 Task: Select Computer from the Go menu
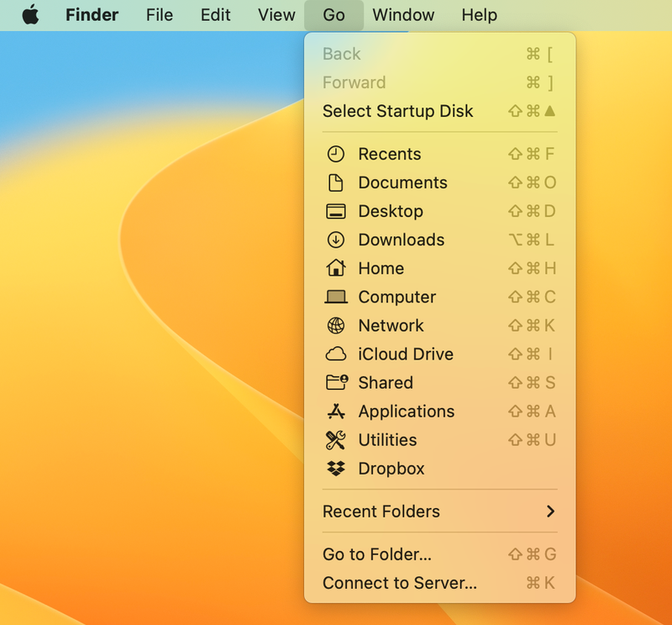click(x=396, y=297)
